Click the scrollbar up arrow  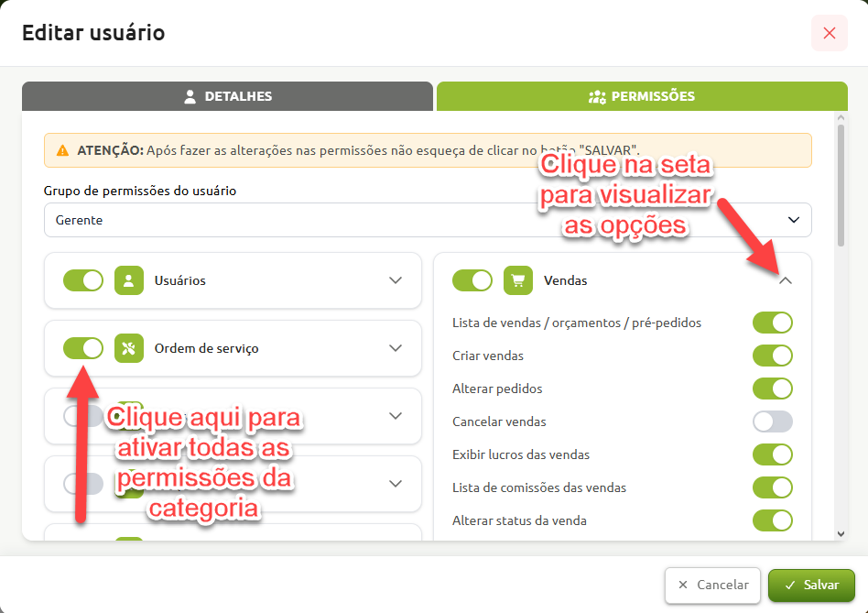[x=841, y=117]
